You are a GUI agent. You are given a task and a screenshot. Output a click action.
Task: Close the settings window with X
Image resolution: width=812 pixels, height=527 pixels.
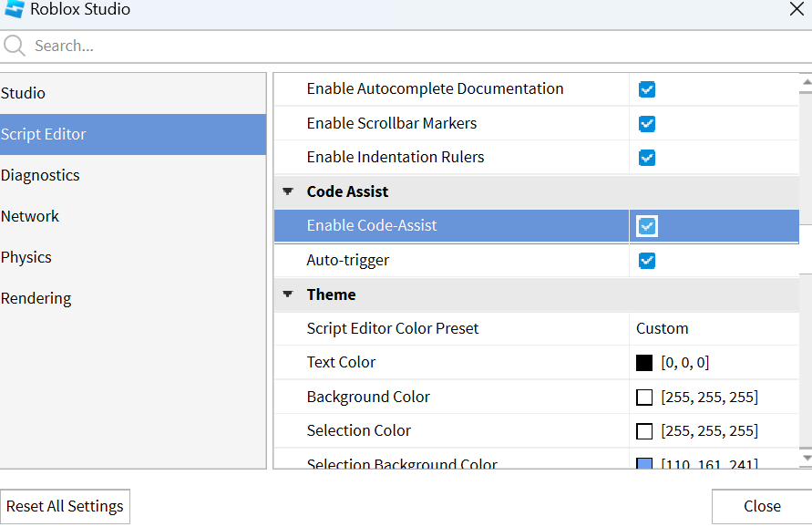point(796,10)
